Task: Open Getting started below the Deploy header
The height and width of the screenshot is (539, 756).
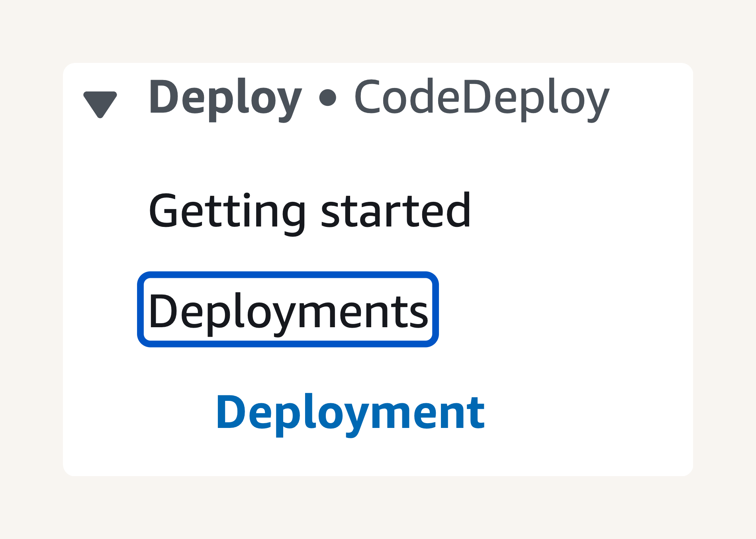Action: (x=309, y=212)
